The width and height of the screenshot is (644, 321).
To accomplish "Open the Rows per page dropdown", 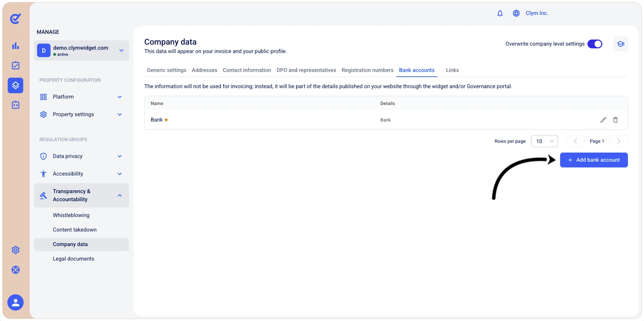I will tap(544, 141).
